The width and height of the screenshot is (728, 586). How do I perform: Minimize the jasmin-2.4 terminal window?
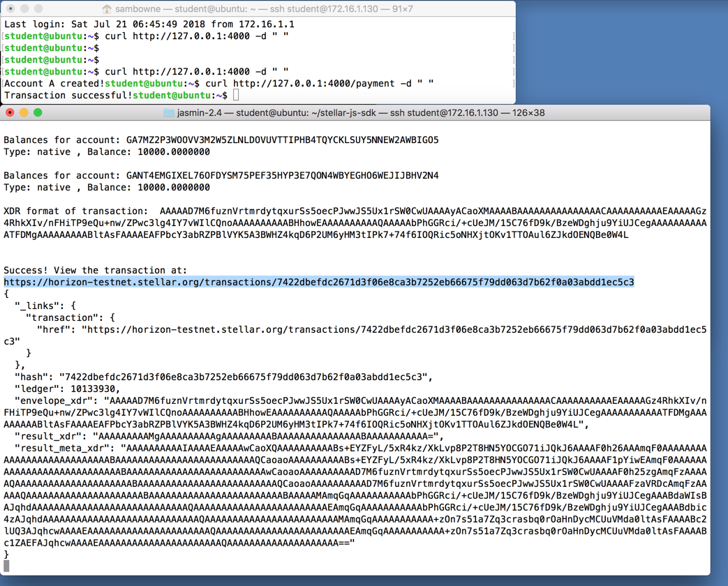click(x=24, y=113)
